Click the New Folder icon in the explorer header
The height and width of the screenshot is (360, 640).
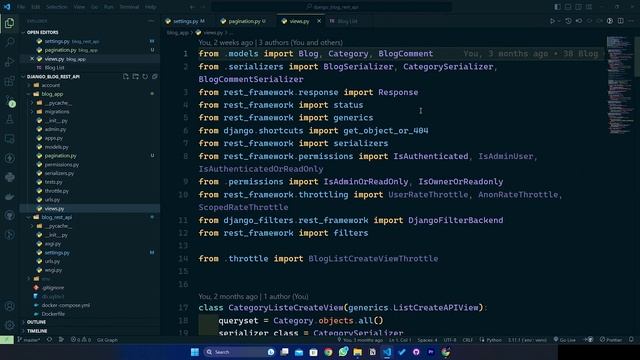point(136,76)
